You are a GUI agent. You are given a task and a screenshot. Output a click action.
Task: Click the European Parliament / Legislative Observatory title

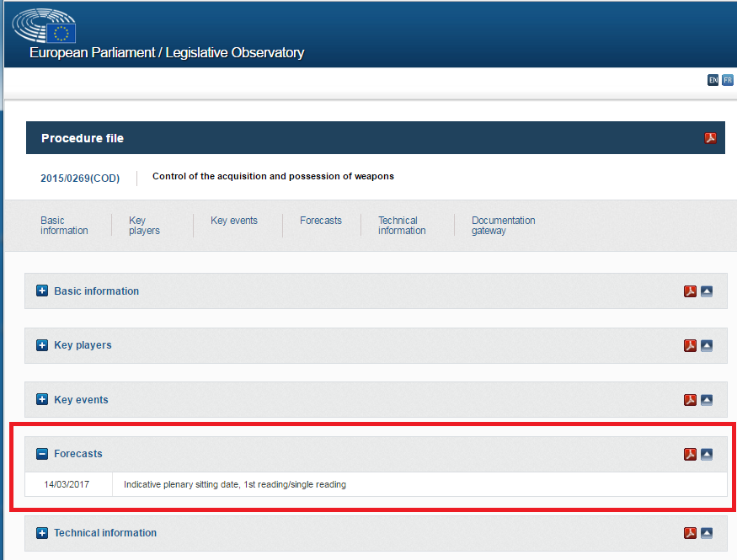167,52
